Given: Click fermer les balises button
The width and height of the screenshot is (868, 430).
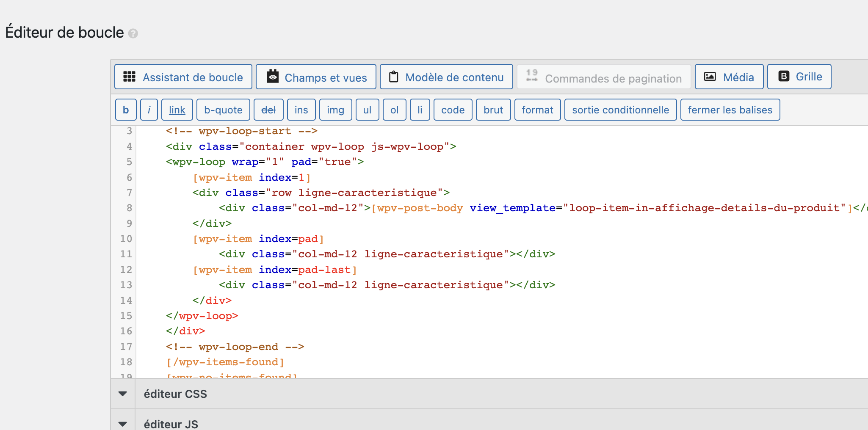Looking at the screenshot, I should click(x=730, y=110).
